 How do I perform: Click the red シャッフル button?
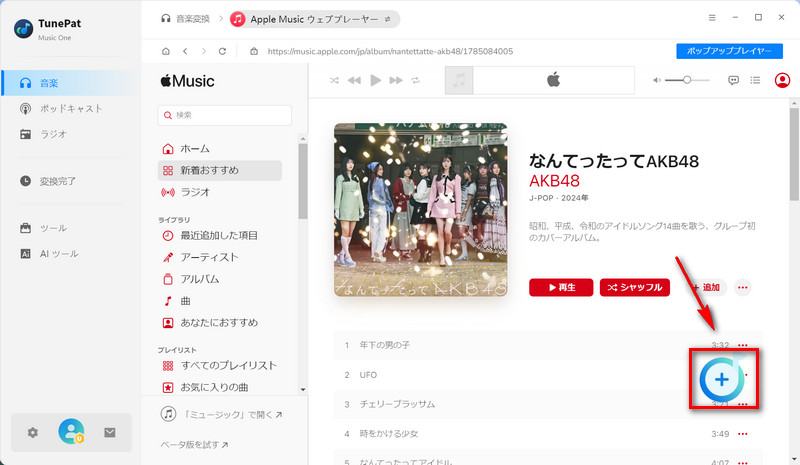coord(635,287)
